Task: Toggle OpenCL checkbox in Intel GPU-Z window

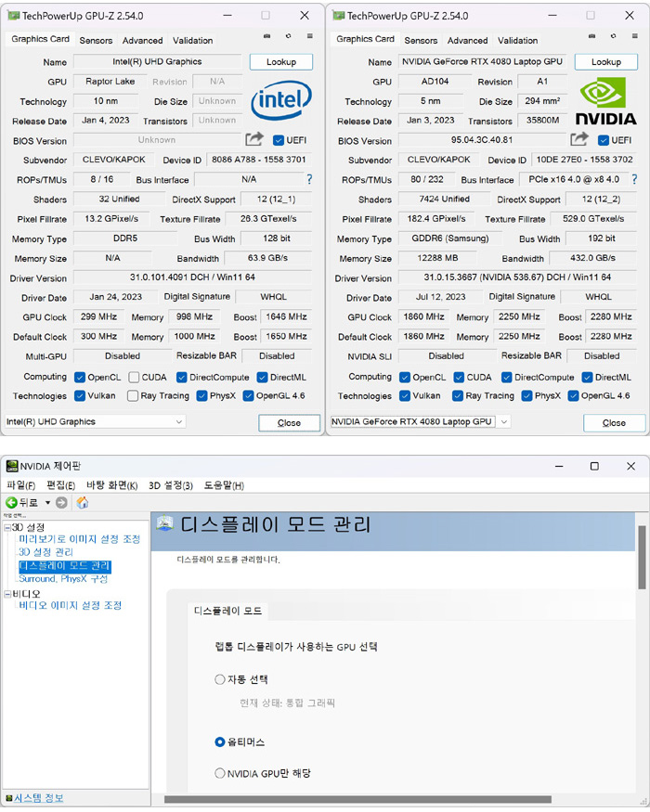Action: pos(80,377)
